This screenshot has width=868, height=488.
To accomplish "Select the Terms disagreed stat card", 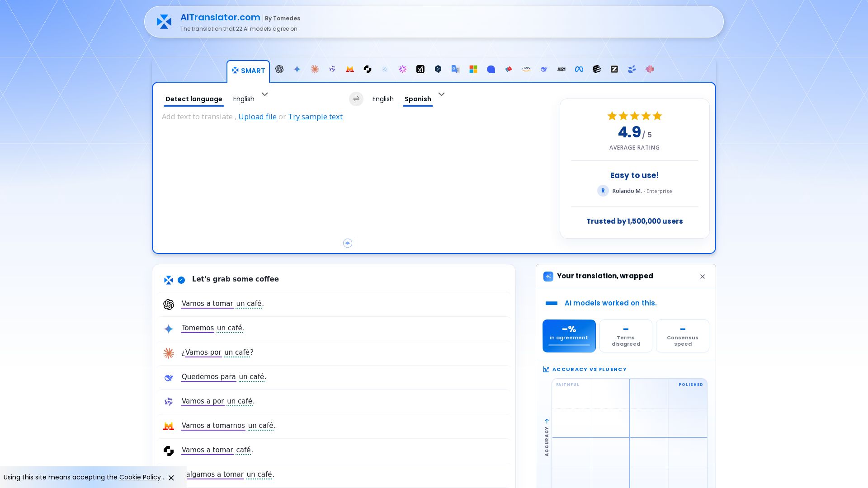I will pos(626,336).
